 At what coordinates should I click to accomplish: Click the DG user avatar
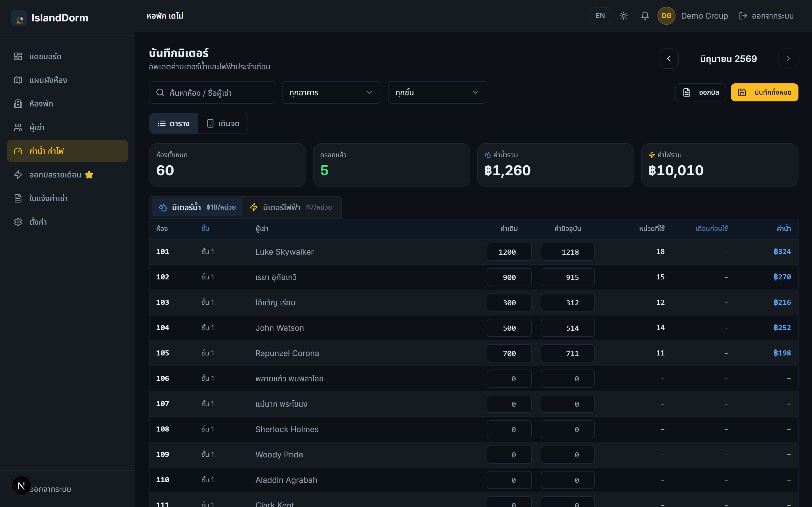click(x=666, y=16)
